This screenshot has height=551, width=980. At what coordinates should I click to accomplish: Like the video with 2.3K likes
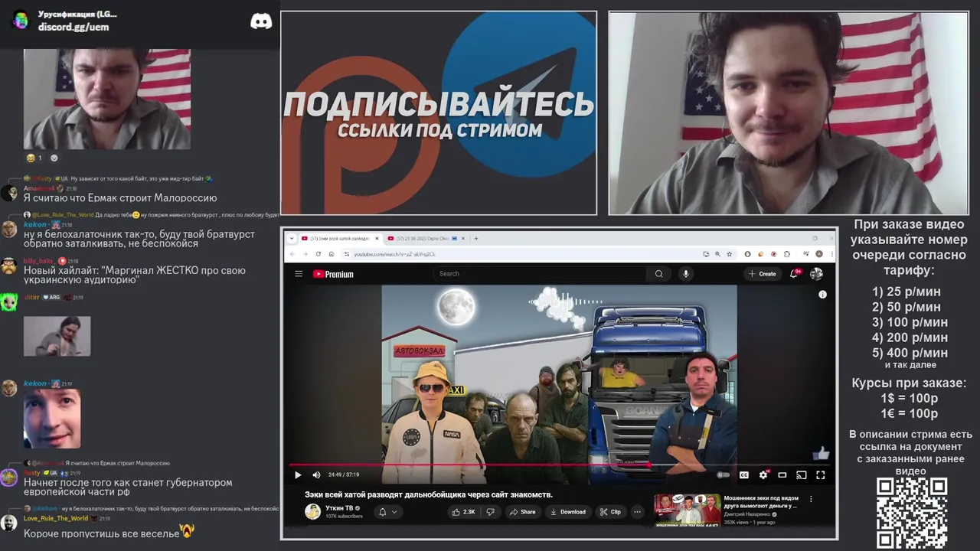tap(462, 512)
